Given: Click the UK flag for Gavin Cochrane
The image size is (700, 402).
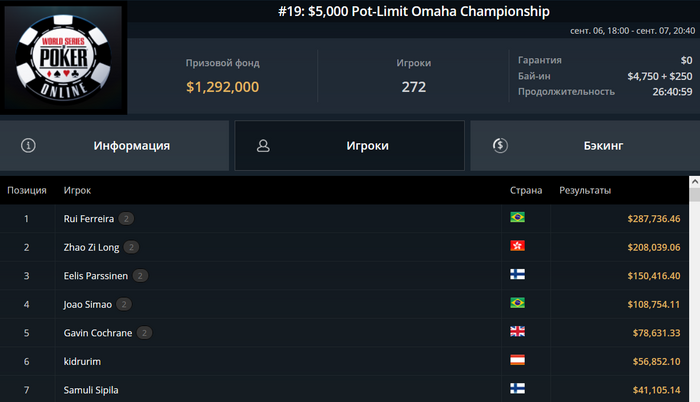Looking at the screenshot, I should pos(517,331).
